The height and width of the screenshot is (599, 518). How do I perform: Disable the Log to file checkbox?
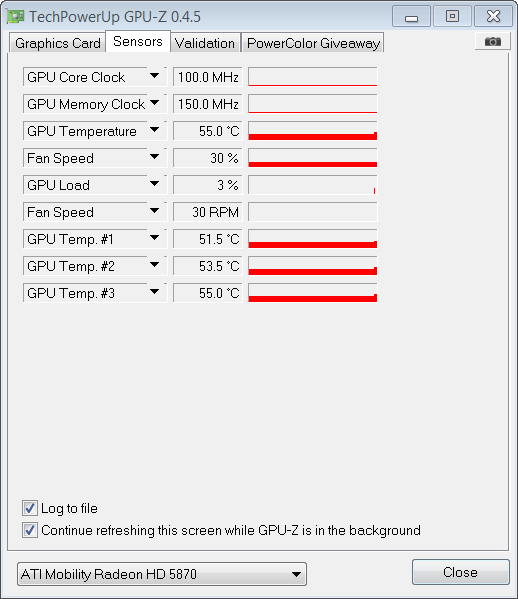(x=29, y=508)
